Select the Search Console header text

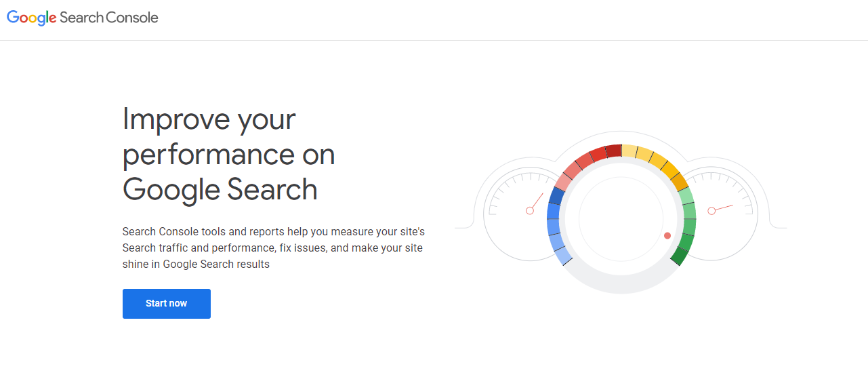pyautogui.click(x=109, y=18)
